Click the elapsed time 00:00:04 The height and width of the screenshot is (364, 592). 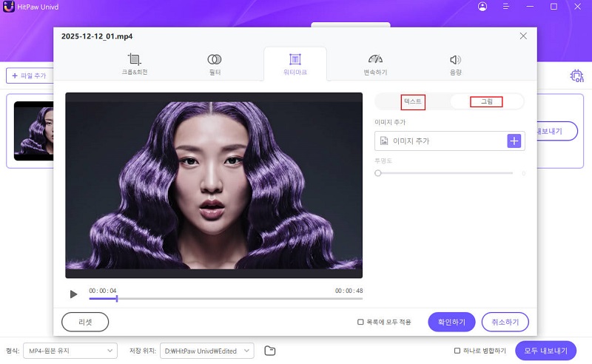(103, 291)
